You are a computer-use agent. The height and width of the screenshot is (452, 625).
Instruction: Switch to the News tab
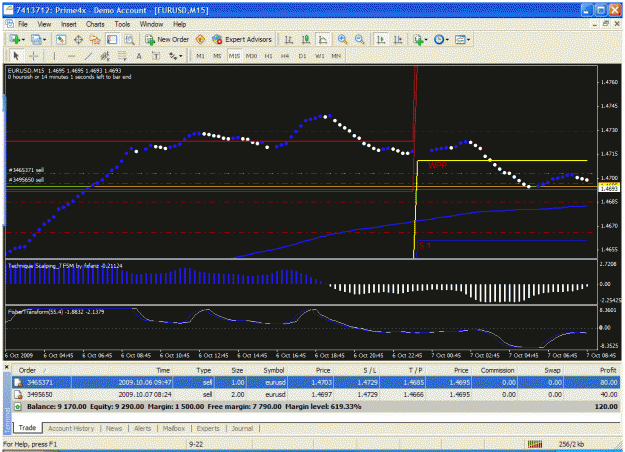point(114,428)
